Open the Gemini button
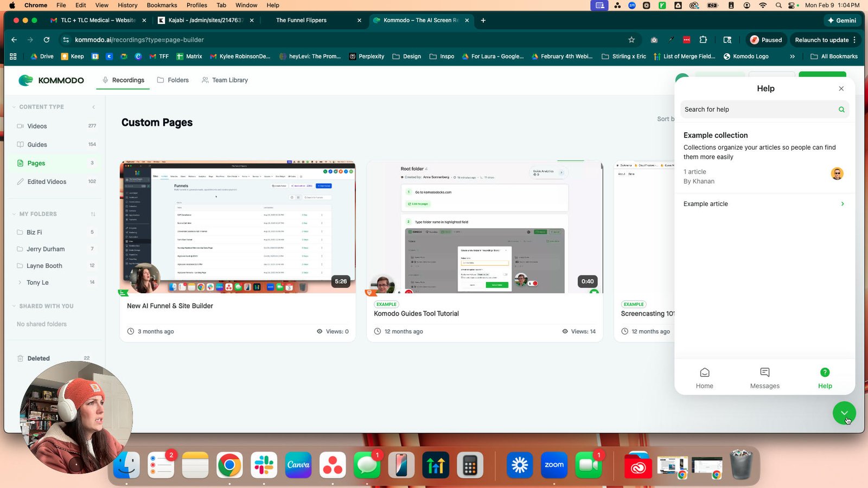The image size is (868, 488). tap(841, 20)
